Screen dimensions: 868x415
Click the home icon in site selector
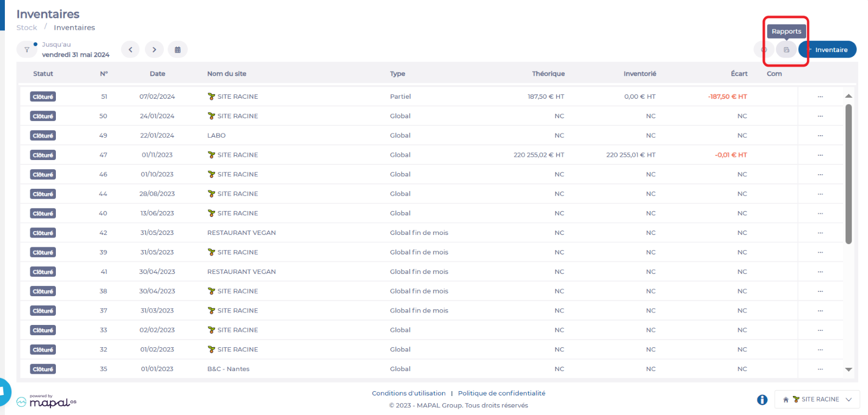tap(786, 399)
